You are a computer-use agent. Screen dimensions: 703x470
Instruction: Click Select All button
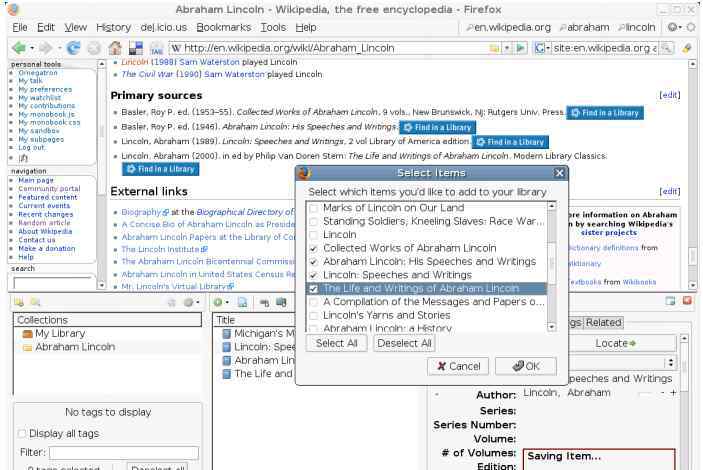336,344
